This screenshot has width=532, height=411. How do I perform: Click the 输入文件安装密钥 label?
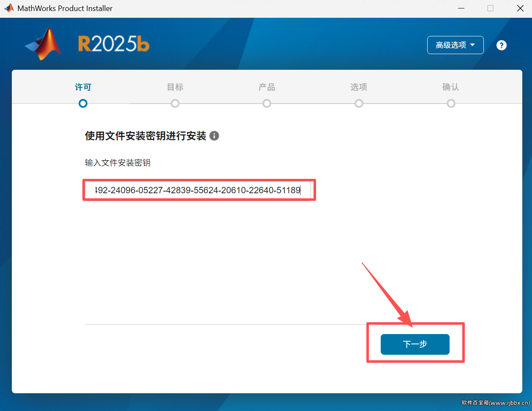pyautogui.click(x=117, y=163)
